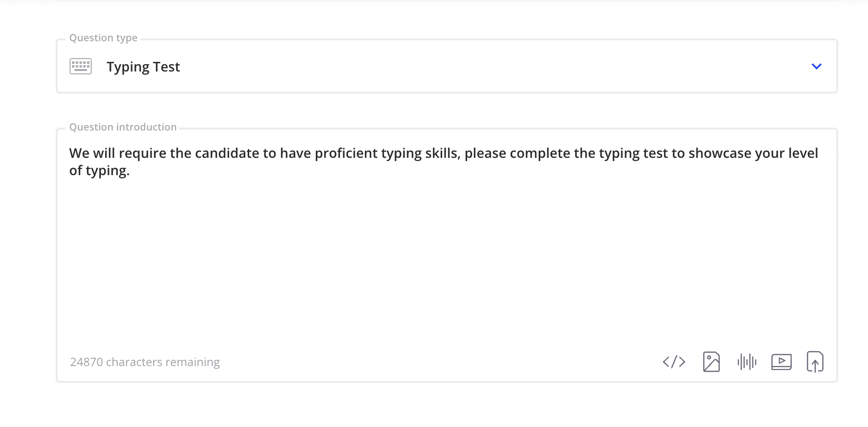The width and height of the screenshot is (868, 427).
Task: Upload a file with the upload icon
Action: pos(815,362)
